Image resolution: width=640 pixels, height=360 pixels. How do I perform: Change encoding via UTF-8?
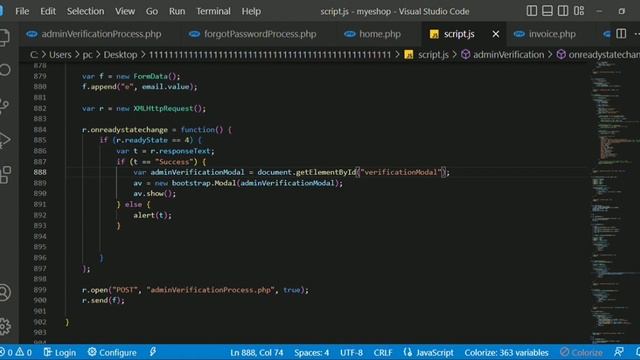click(351, 352)
